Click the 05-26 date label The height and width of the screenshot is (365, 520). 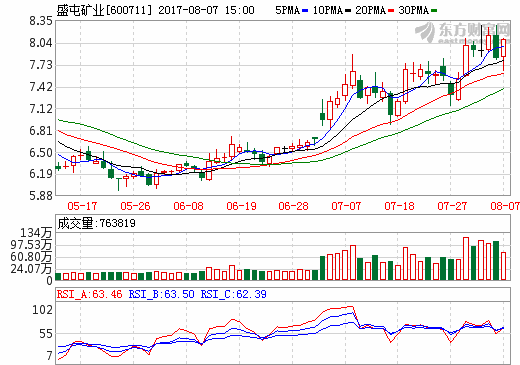[135, 206]
